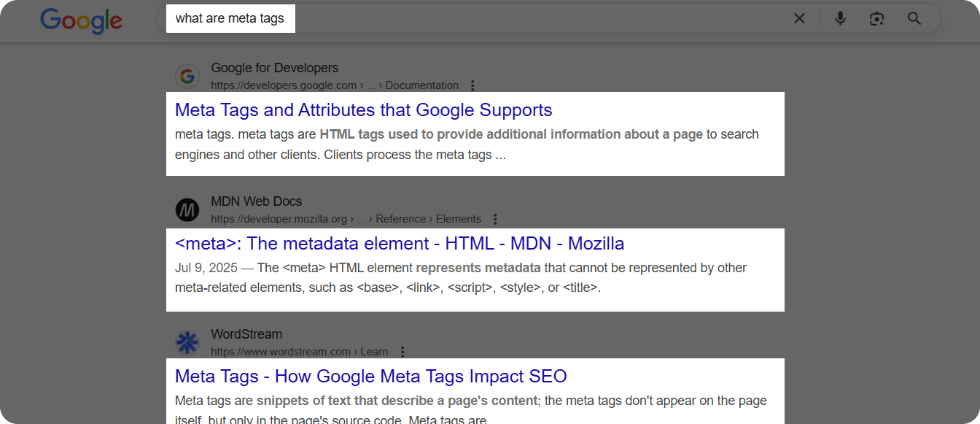Open more options for Google Developers result

tap(472, 85)
